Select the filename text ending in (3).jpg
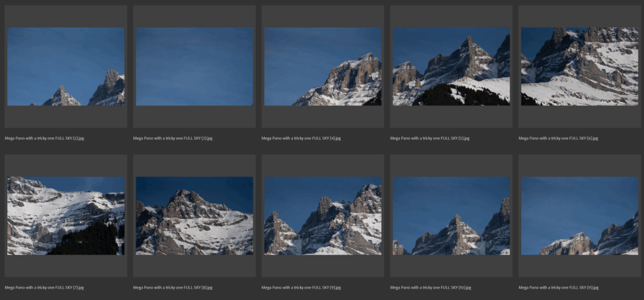 click(172, 138)
